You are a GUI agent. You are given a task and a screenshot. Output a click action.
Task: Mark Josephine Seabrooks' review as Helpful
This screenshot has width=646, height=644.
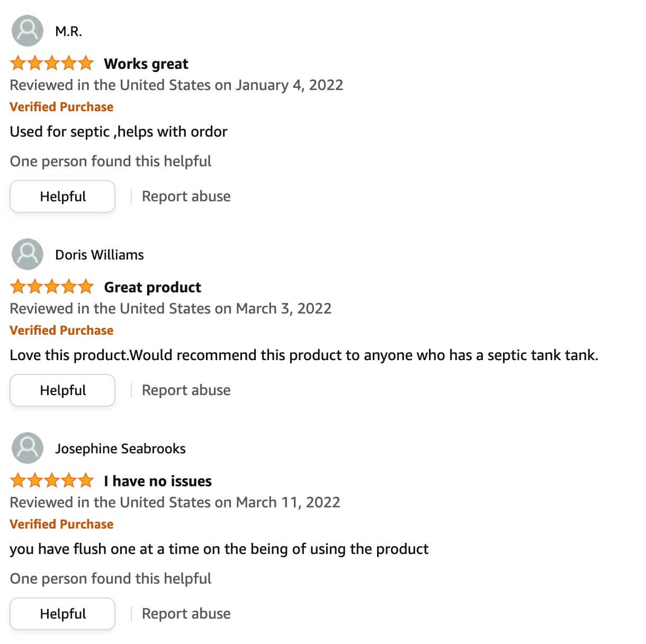62,614
